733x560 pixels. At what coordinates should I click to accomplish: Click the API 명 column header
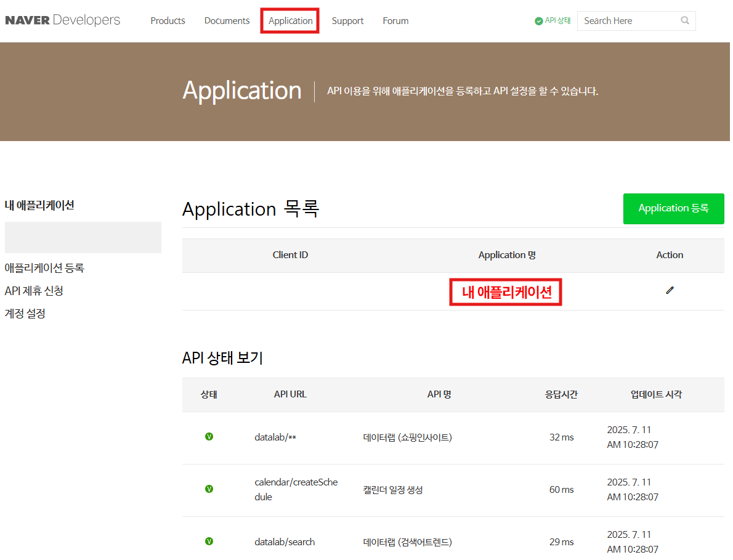[439, 394]
